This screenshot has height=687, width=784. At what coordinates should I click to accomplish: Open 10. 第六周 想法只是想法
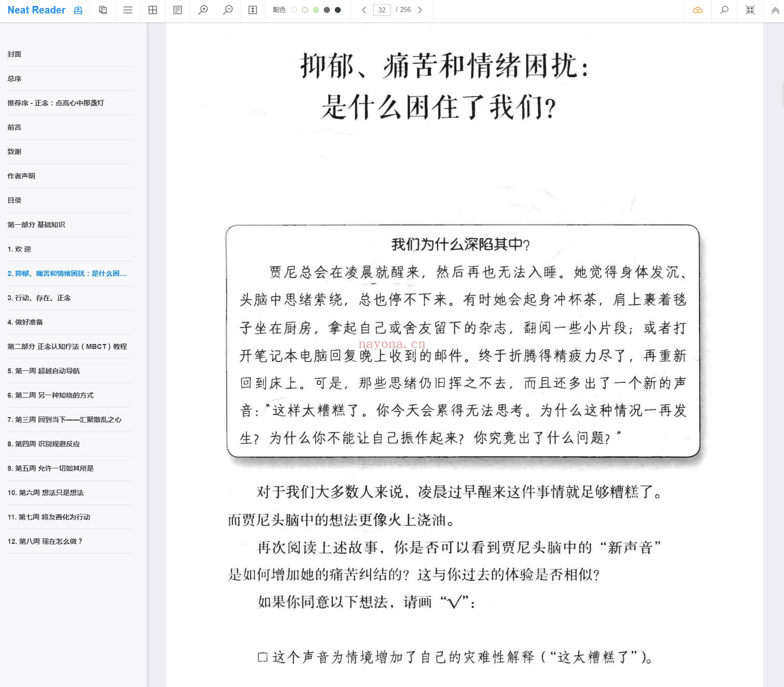click(70, 493)
